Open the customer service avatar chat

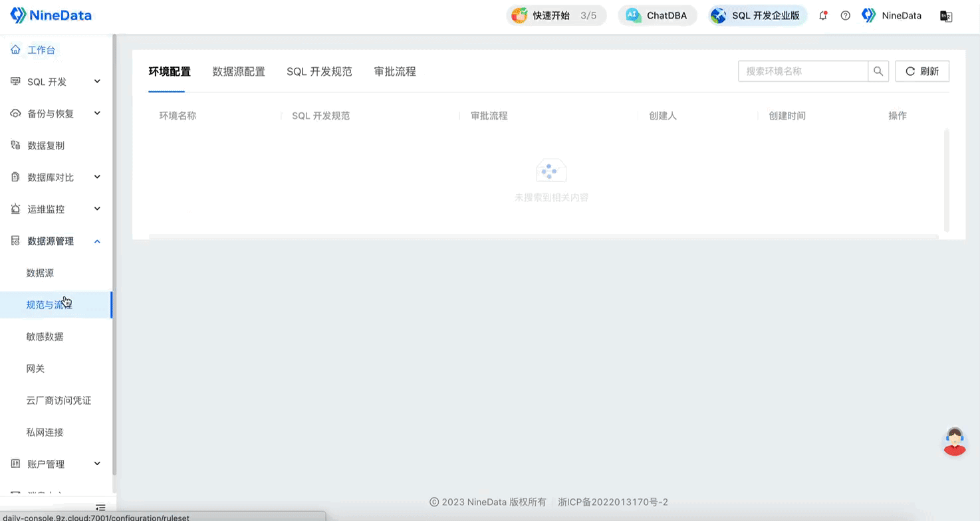tap(955, 441)
